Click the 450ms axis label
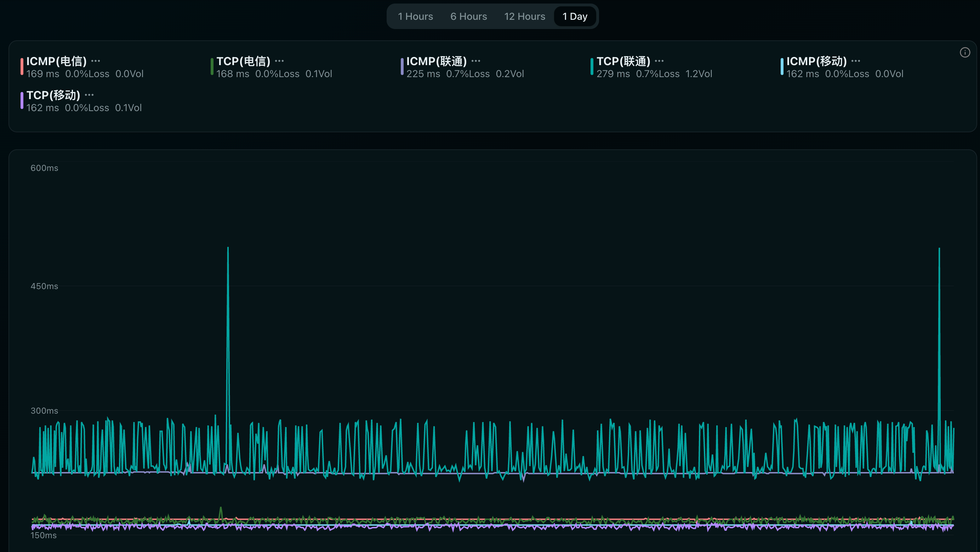This screenshot has height=552, width=980. [x=44, y=286]
